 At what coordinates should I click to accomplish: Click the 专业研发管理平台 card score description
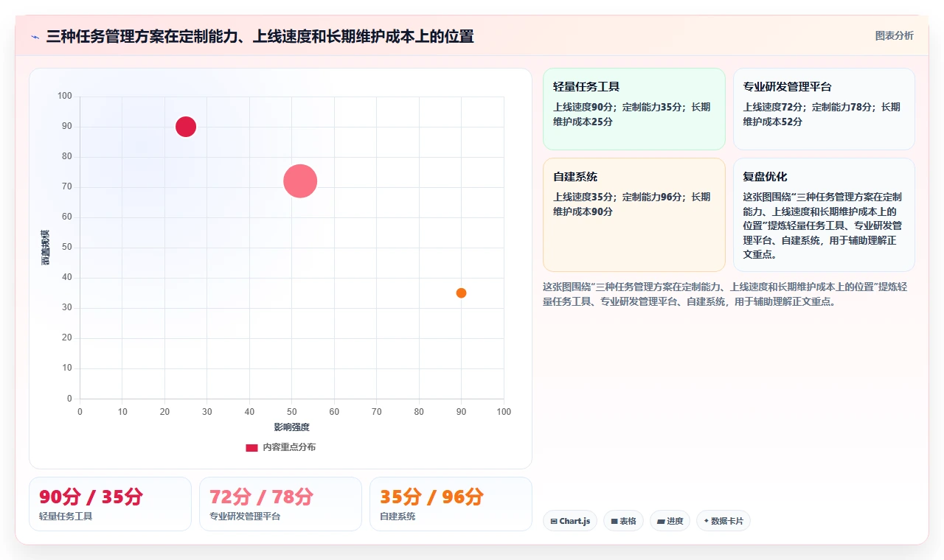coord(822,114)
